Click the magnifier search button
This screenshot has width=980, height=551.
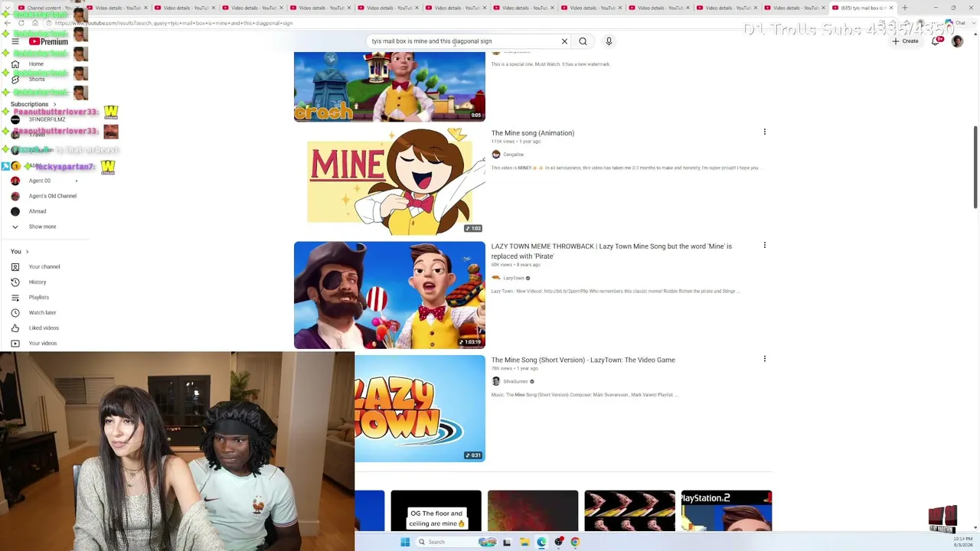[583, 41]
